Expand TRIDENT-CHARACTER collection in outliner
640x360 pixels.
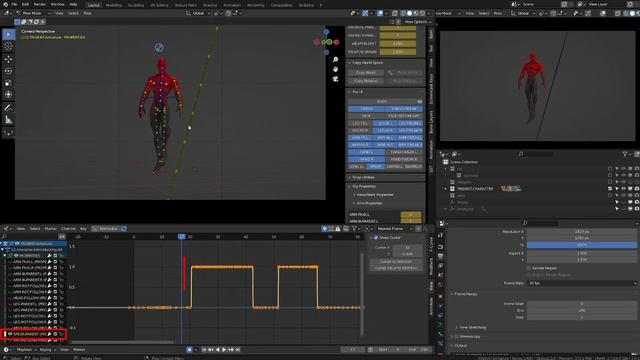coord(446,189)
